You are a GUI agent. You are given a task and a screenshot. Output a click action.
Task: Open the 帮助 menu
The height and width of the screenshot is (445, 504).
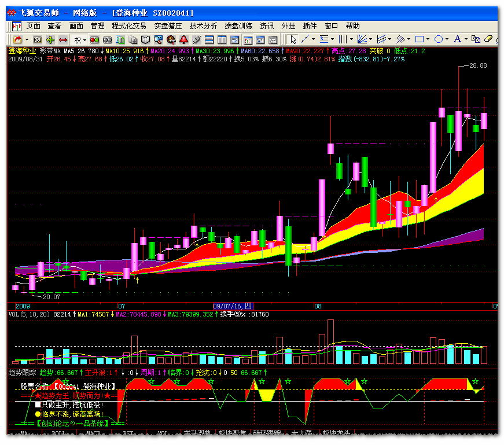[352, 26]
